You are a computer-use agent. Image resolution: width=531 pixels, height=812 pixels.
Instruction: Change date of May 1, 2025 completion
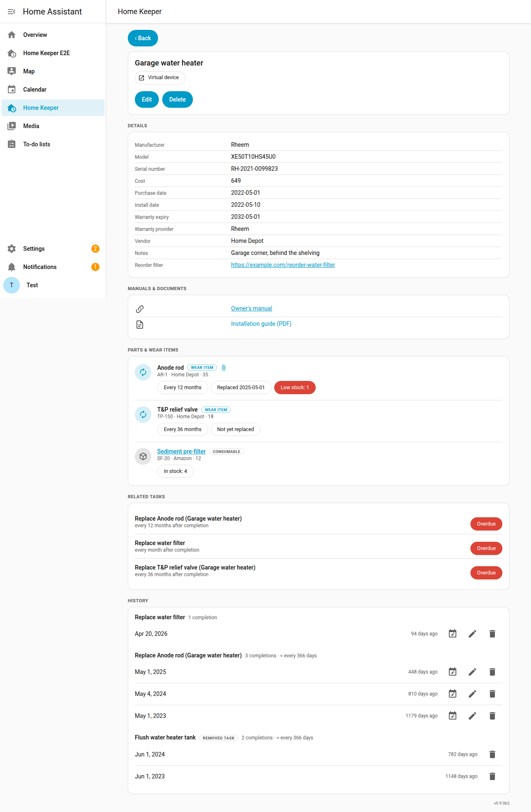[453, 672]
